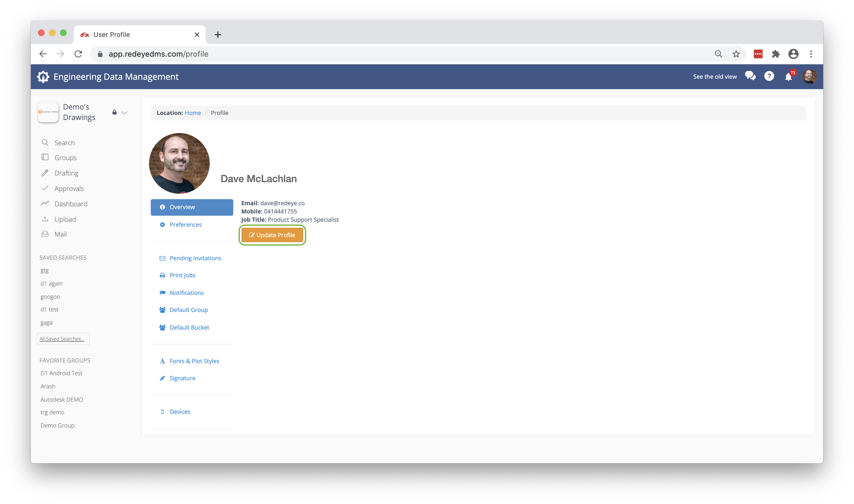The image size is (854, 504).
Task: Go back with browser back arrow
Action: (43, 54)
